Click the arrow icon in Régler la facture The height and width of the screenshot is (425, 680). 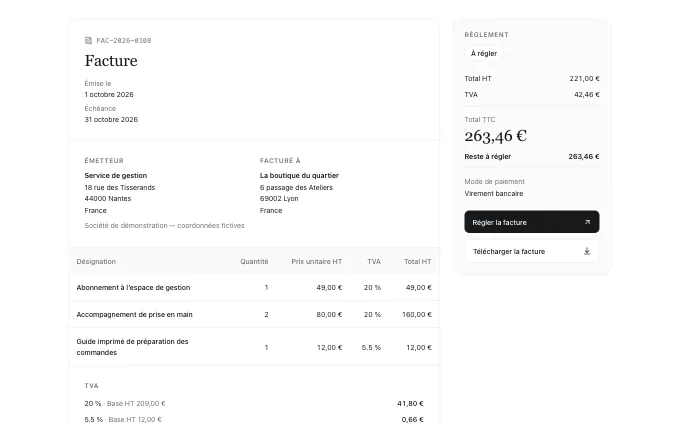click(x=587, y=222)
